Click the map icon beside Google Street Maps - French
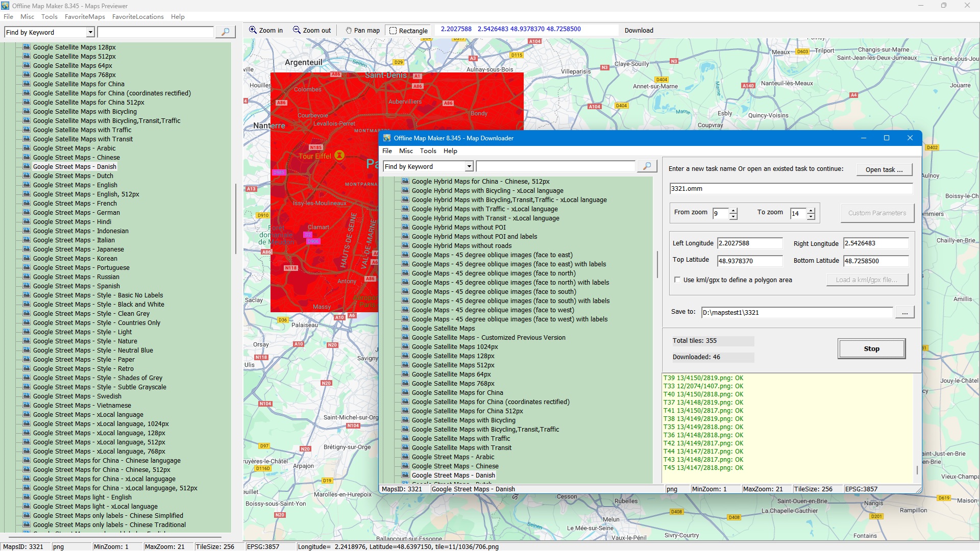Viewport: 980px width, 551px height. [x=27, y=203]
